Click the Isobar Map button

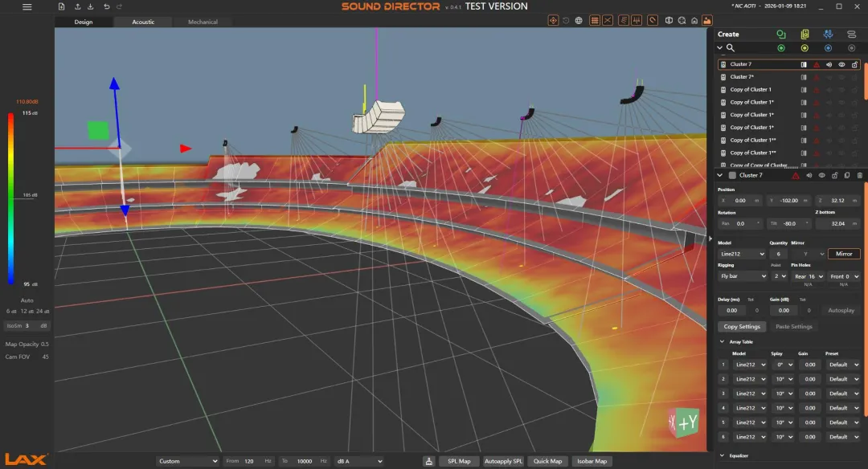pyautogui.click(x=592, y=461)
